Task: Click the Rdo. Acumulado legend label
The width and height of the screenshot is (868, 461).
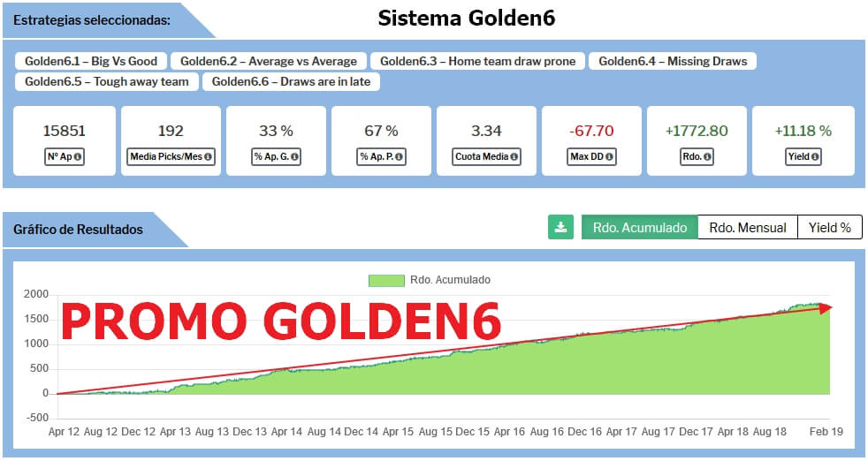Action: (450, 280)
